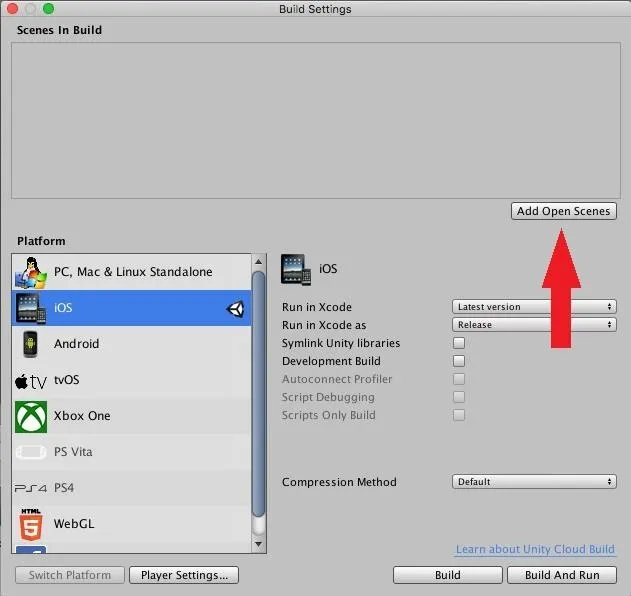
Task: Click the iOS icon in the settings header
Action: (x=296, y=270)
